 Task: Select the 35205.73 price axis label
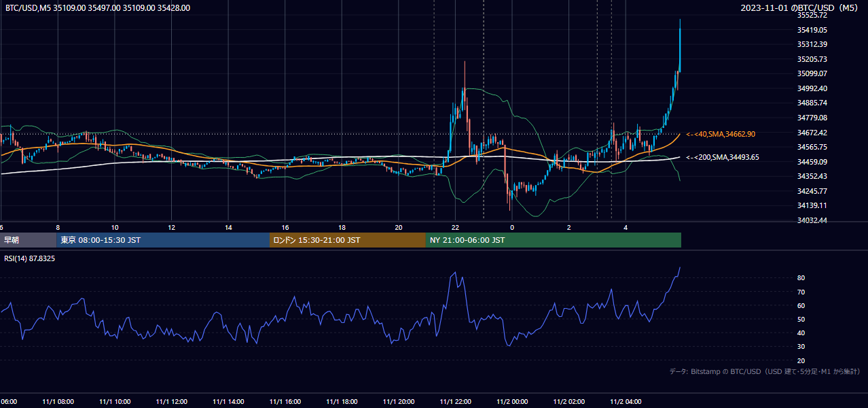812,59
